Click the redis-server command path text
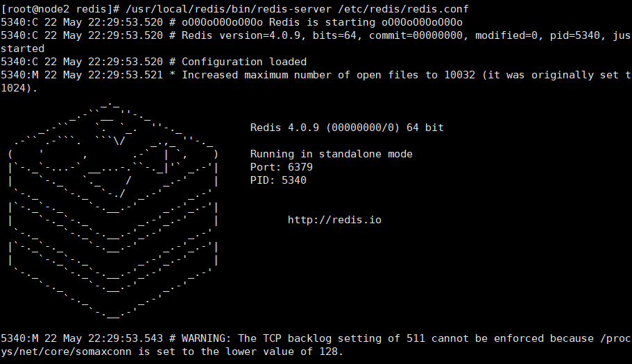The height and width of the screenshot is (364, 632). [x=228, y=9]
